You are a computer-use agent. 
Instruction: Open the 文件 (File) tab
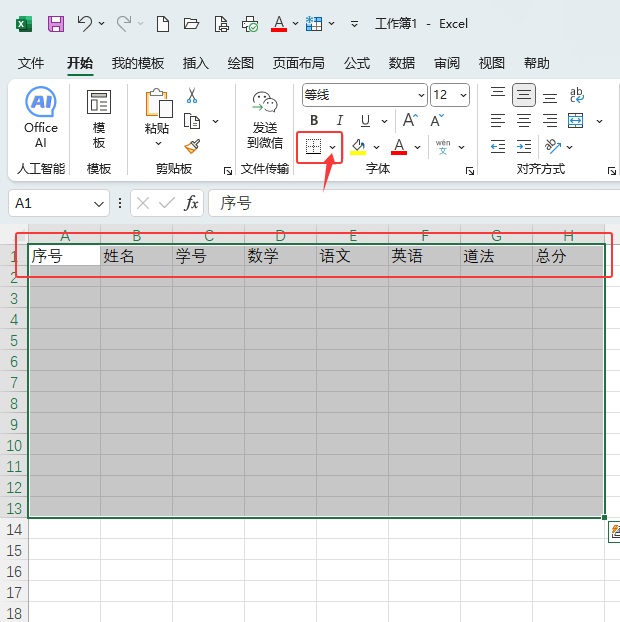point(31,63)
